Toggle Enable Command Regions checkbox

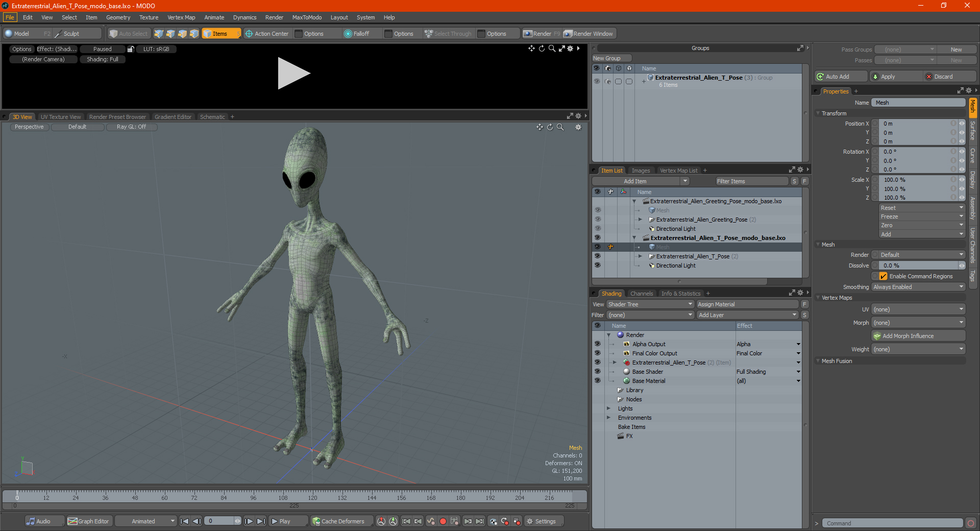click(883, 276)
